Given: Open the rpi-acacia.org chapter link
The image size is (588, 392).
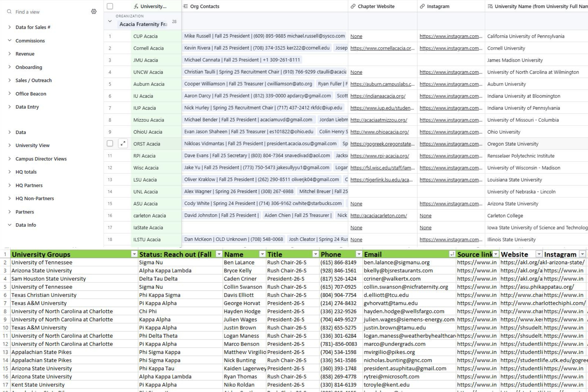Looking at the screenshot, I should pos(380,156).
